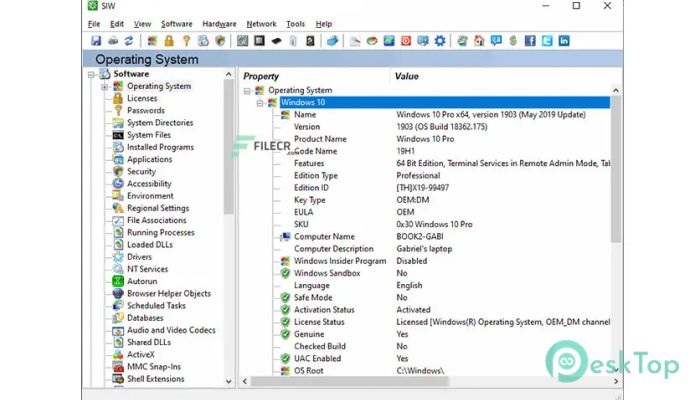Open the Network menu
The width and height of the screenshot is (700, 400).
tap(261, 24)
